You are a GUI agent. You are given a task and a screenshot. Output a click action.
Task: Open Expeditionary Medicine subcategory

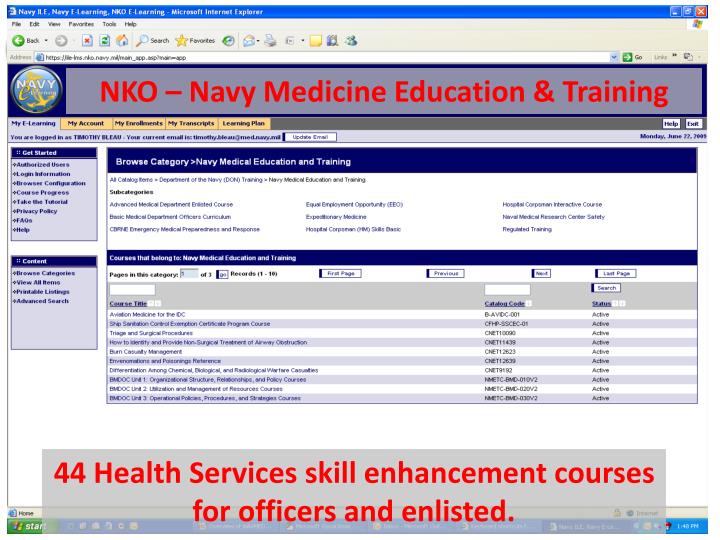point(336,217)
